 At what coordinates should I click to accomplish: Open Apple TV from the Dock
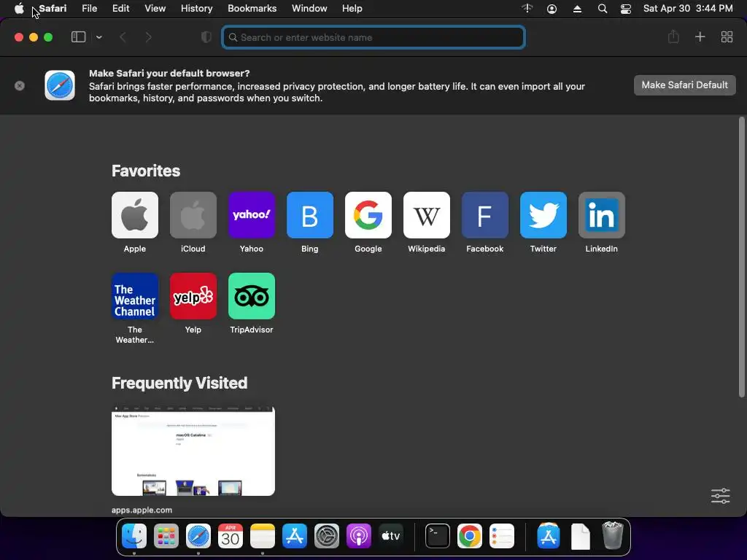pos(391,536)
